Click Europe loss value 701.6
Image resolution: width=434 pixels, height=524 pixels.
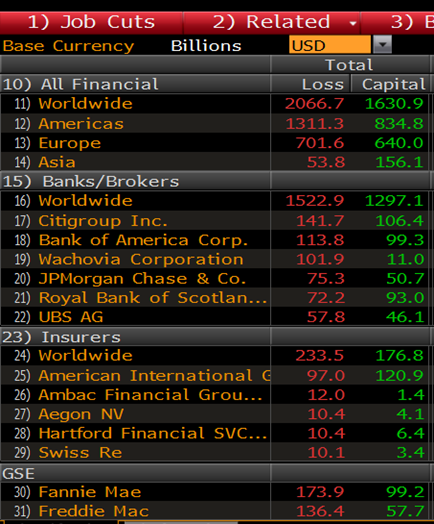[x=320, y=143]
